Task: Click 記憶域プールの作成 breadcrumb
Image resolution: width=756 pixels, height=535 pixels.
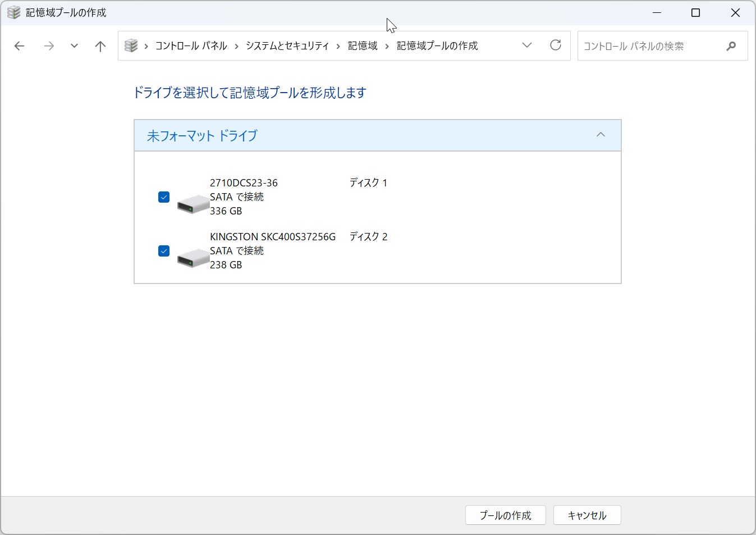Action: (x=437, y=46)
